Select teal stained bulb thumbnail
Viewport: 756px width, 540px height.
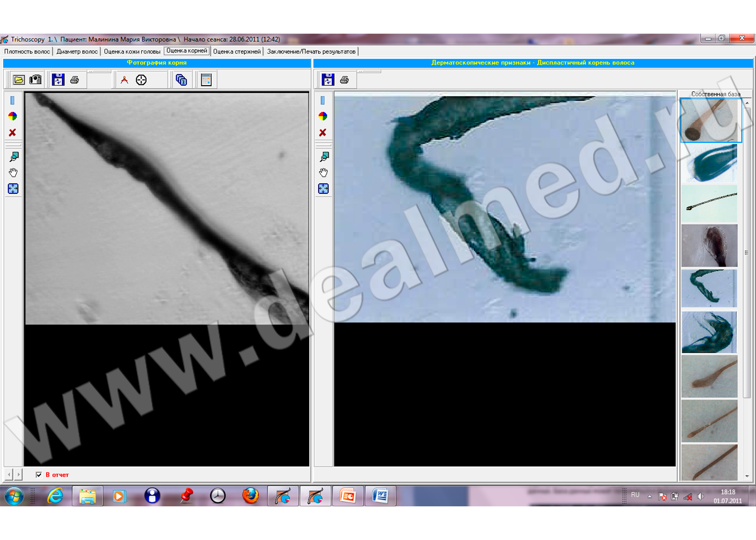[710, 163]
